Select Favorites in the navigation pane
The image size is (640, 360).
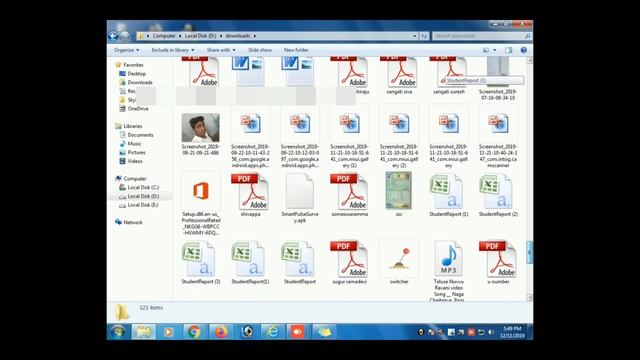133,65
